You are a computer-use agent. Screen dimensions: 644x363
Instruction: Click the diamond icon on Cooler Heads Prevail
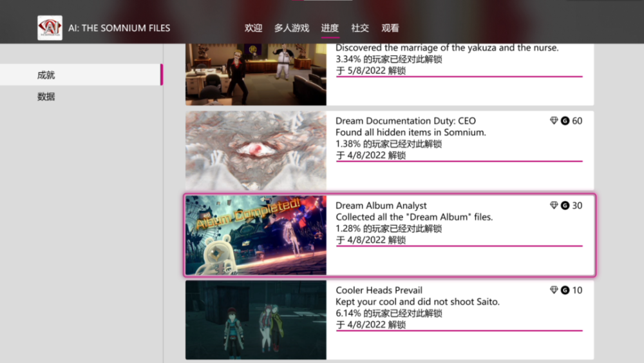click(x=554, y=290)
